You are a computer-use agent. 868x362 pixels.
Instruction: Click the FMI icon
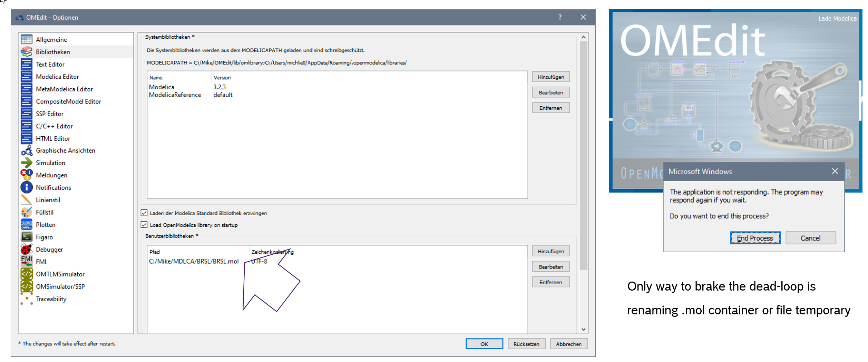pyautogui.click(x=26, y=262)
